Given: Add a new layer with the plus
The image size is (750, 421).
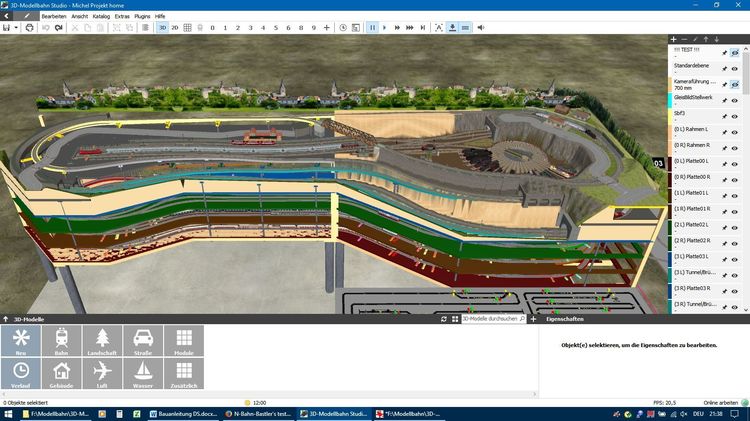Looking at the screenshot, I should (673, 39).
